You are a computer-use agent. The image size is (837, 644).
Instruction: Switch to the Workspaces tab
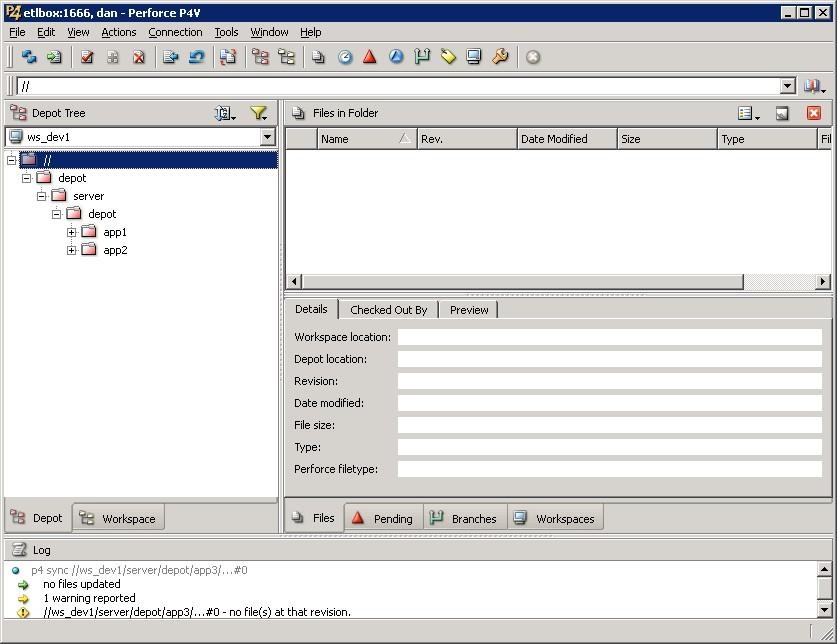tap(555, 519)
